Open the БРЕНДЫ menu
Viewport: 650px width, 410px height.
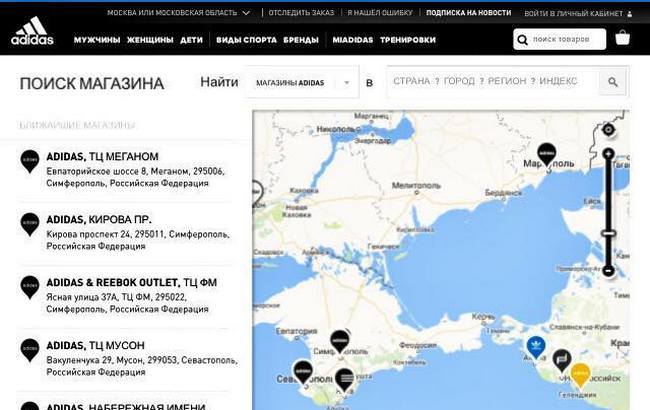(301, 40)
